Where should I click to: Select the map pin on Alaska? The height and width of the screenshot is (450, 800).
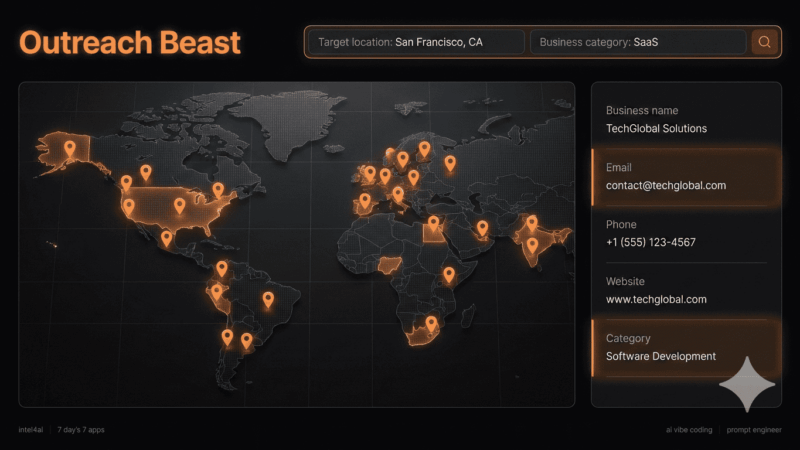(x=70, y=148)
